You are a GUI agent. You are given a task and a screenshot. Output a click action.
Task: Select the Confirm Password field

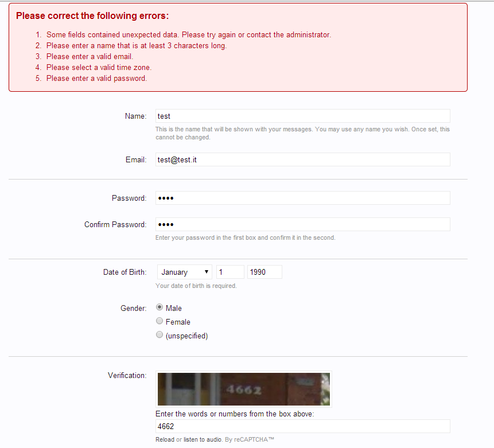[x=302, y=224]
